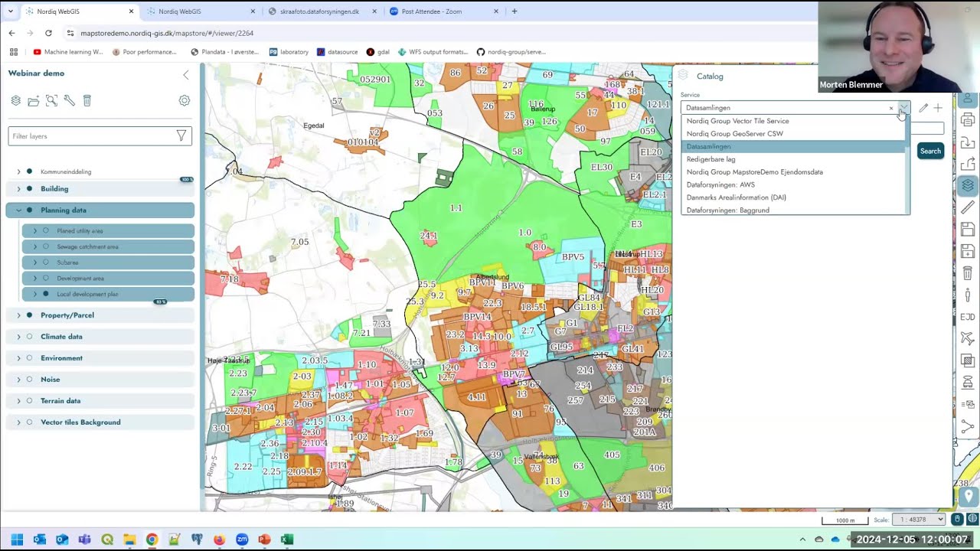Add a new catalog service with plus icon

938,108
